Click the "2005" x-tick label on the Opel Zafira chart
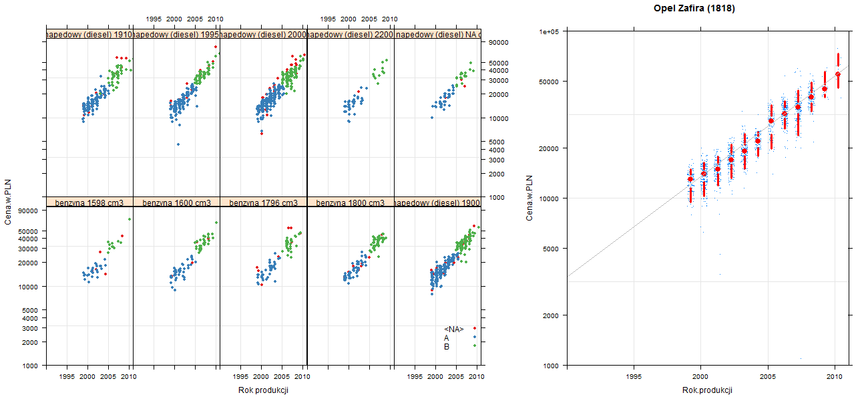Screen dimensions: 868x401 tap(768, 377)
